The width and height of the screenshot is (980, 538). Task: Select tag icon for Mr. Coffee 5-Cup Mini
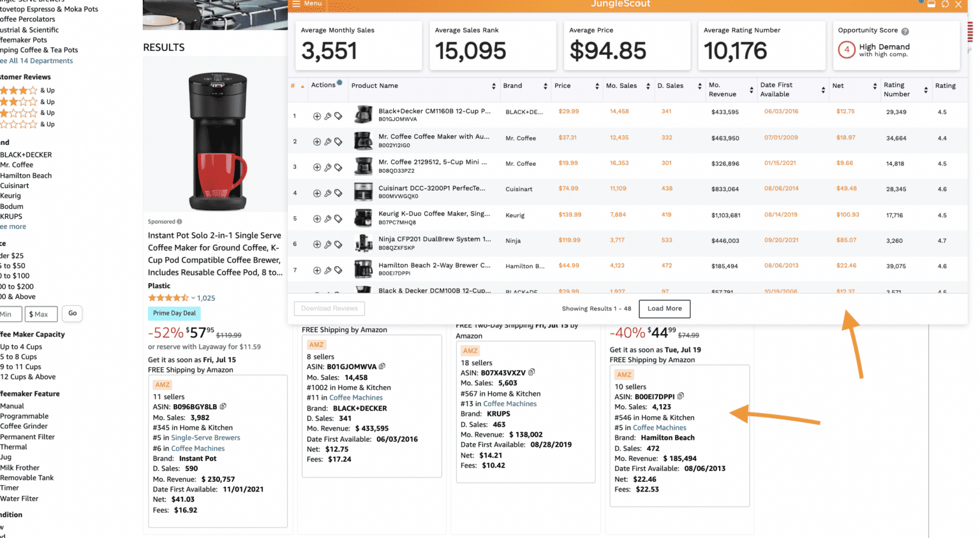tap(337, 167)
